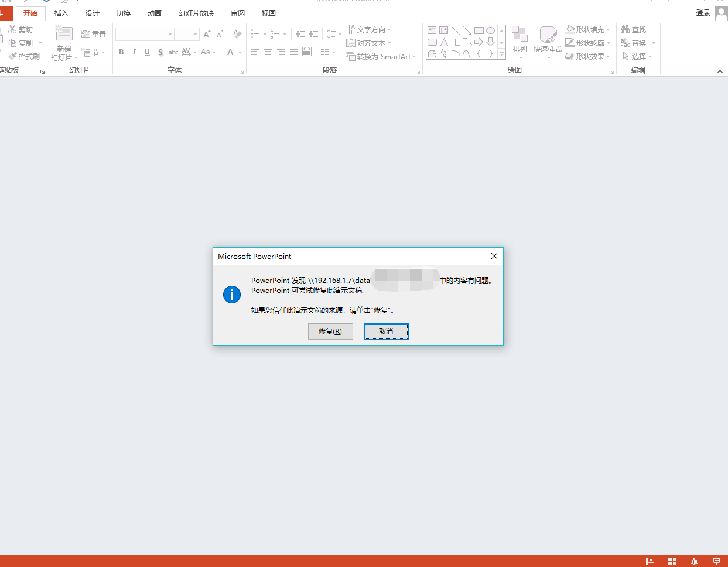Open the font color A dropdown
Image resolution: width=728 pixels, height=567 pixels.
point(240,52)
